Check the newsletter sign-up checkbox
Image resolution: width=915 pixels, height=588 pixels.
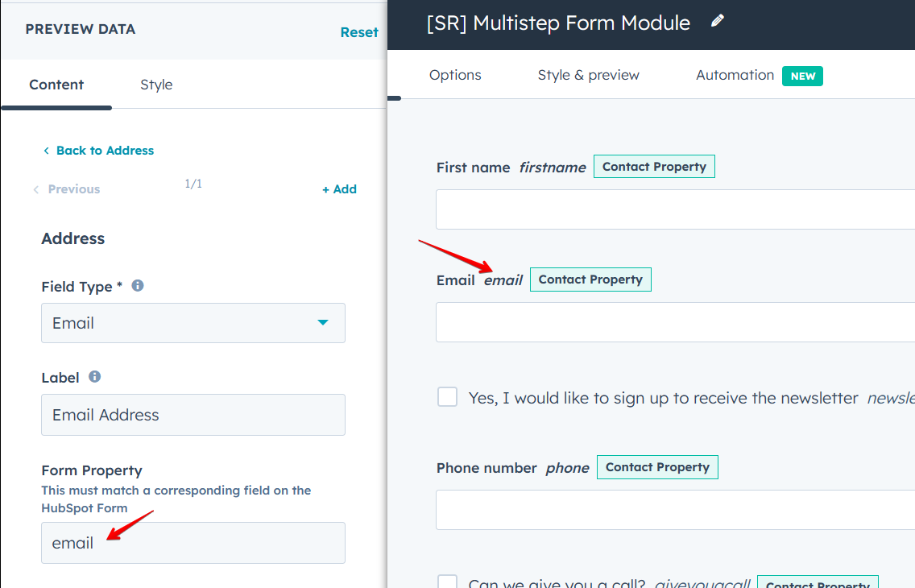pos(447,396)
